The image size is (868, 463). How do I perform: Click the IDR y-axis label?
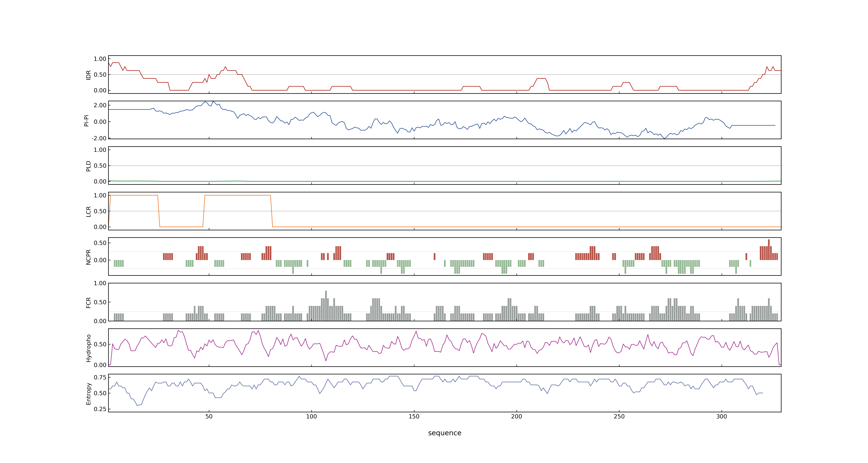tap(89, 75)
